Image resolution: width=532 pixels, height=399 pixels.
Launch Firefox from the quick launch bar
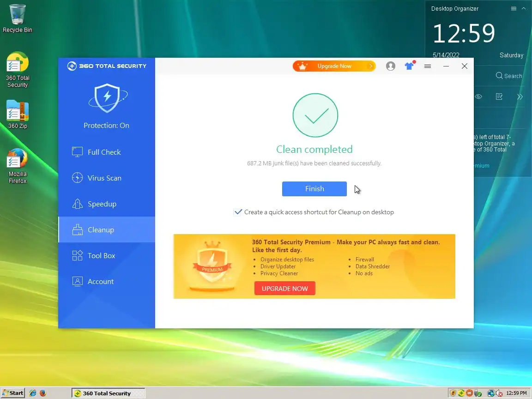43,393
